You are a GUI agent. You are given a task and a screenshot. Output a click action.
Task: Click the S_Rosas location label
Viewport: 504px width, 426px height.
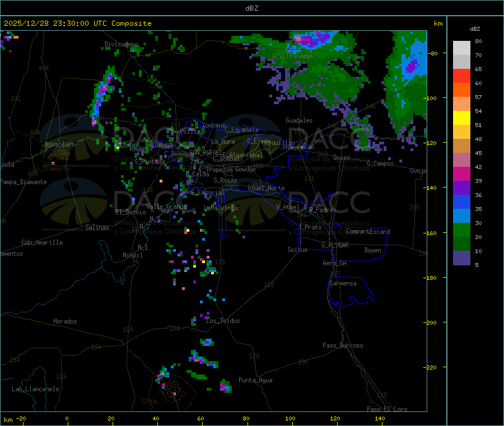click(x=225, y=180)
